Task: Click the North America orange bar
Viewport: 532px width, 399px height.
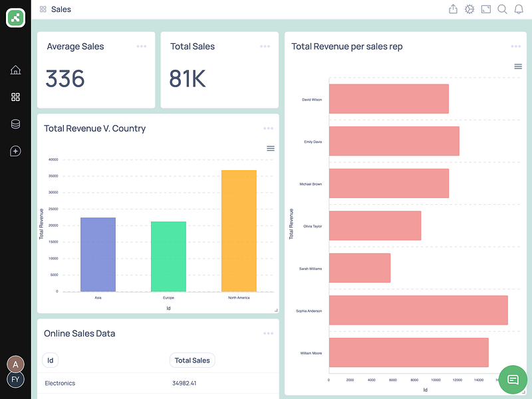Action: 239,231
